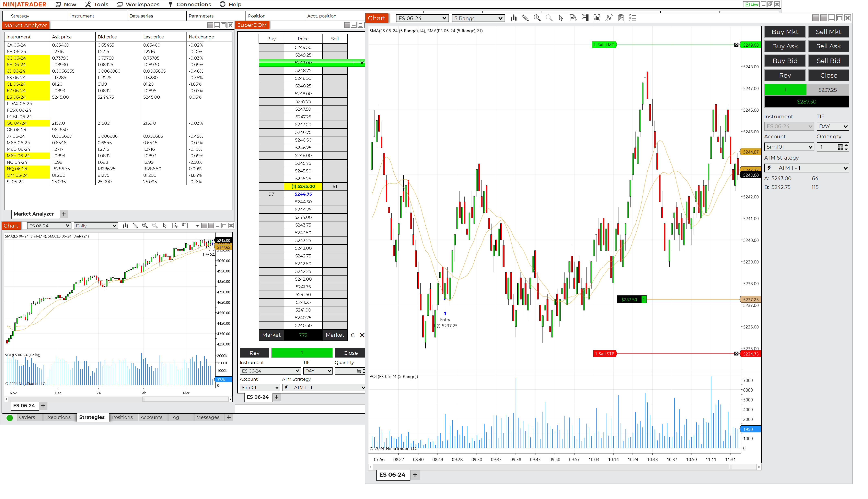This screenshot has height=499, width=868.
Task: Open the 5 Range interval dropdown
Action: (x=478, y=18)
